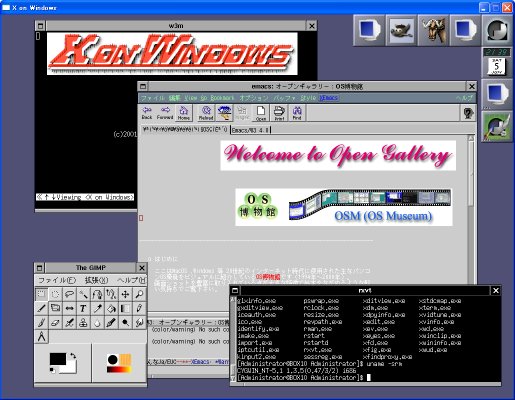Image resolution: width=515 pixels, height=400 pixels.
Task: Choose the Text tool in GIMP
Action: click(83, 308)
